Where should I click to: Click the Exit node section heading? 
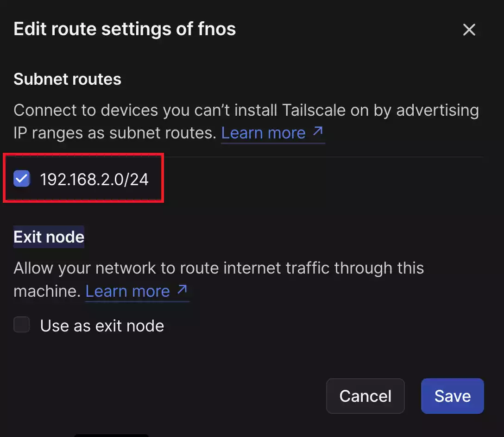tap(49, 237)
